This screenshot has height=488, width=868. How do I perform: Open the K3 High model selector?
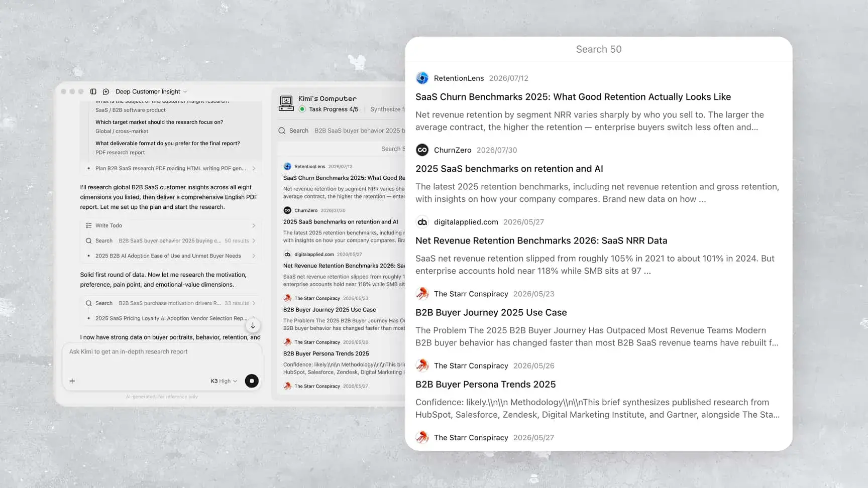click(x=224, y=381)
